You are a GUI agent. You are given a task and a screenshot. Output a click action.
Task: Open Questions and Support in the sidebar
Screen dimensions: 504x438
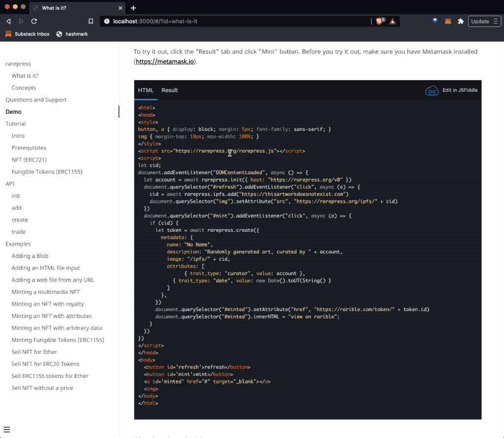(36, 99)
